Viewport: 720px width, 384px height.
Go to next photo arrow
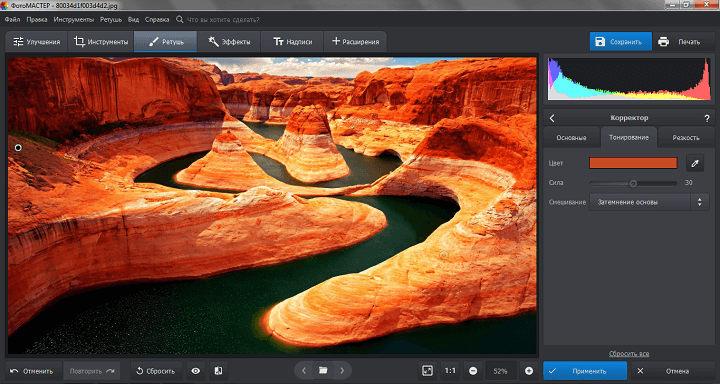[x=342, y=370]
